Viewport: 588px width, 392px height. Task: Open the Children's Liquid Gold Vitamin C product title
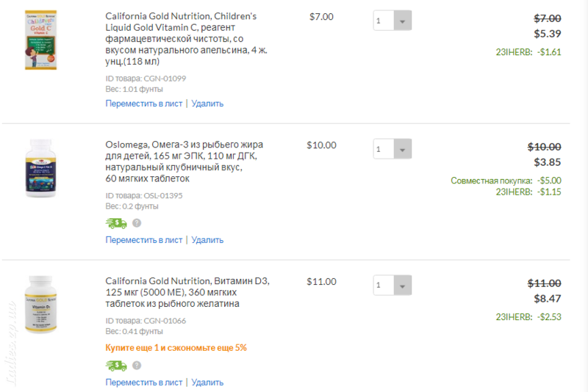pos(187,39)
